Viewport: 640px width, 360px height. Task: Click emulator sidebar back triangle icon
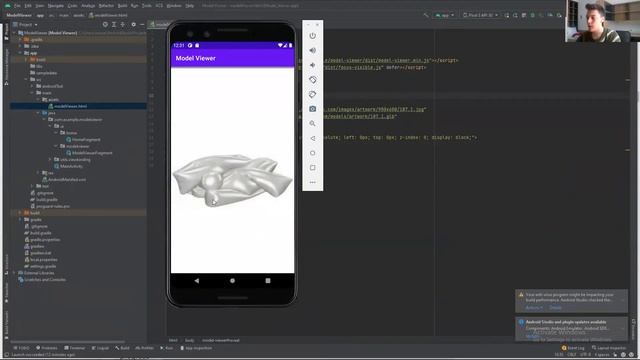point(312,138)
